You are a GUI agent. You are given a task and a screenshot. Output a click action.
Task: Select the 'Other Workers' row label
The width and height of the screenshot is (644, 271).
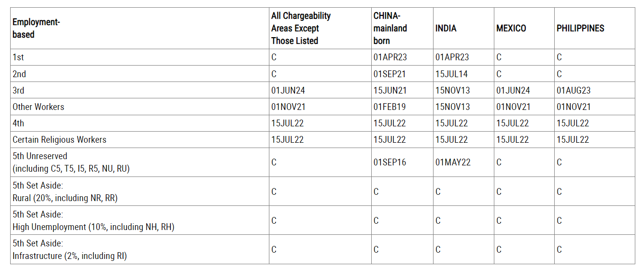(x=38, y=107)
